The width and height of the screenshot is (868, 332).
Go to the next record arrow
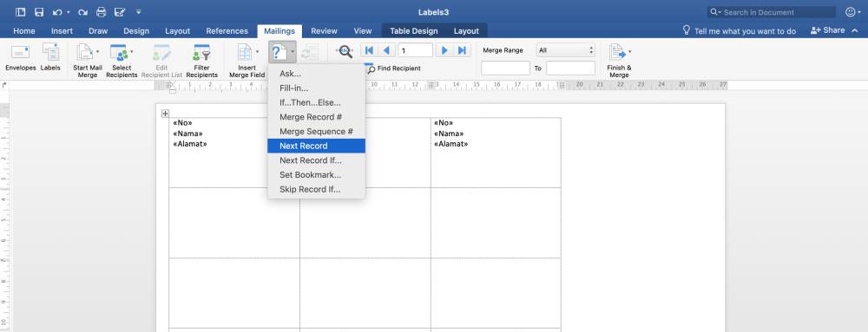tap(444, 50)
